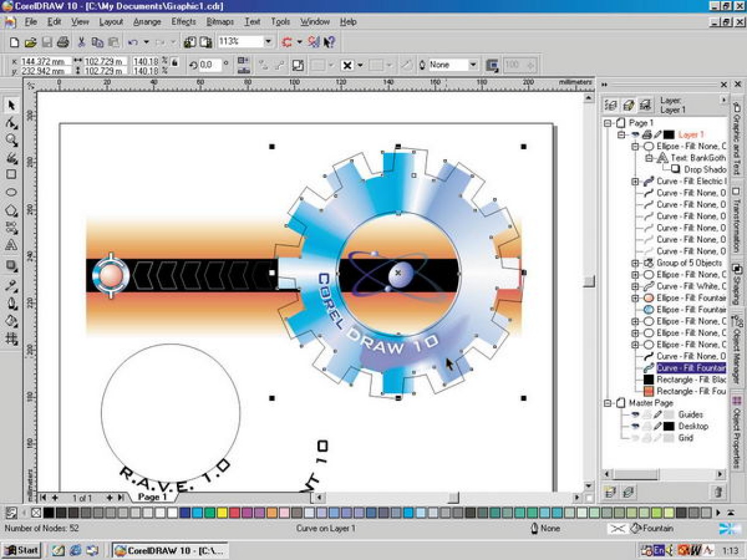Switch to the Page 1 tab

[x=152, y=497]
